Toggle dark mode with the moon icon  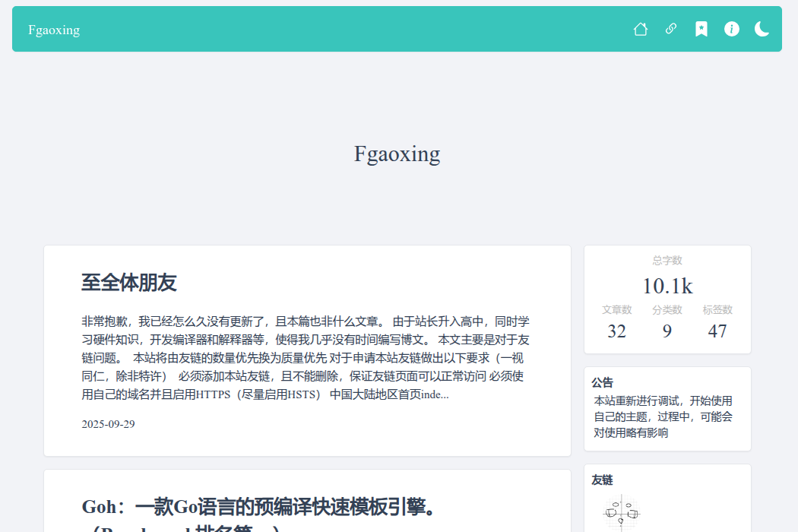tap(762, 29)
